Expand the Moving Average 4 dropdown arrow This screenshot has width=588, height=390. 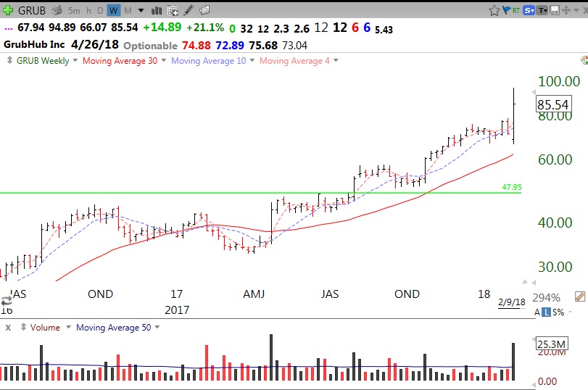pyautogui.click(x=336, y=60)
